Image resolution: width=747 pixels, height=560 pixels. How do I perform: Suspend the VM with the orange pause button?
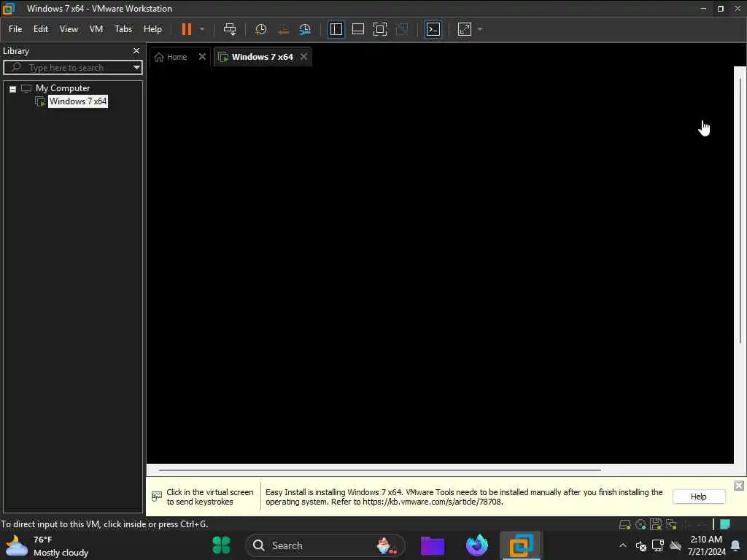click(186, 29)
